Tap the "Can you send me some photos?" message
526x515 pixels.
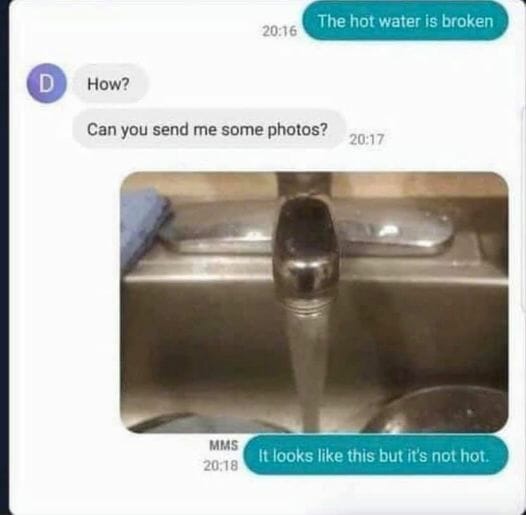(x=208, y=129)
